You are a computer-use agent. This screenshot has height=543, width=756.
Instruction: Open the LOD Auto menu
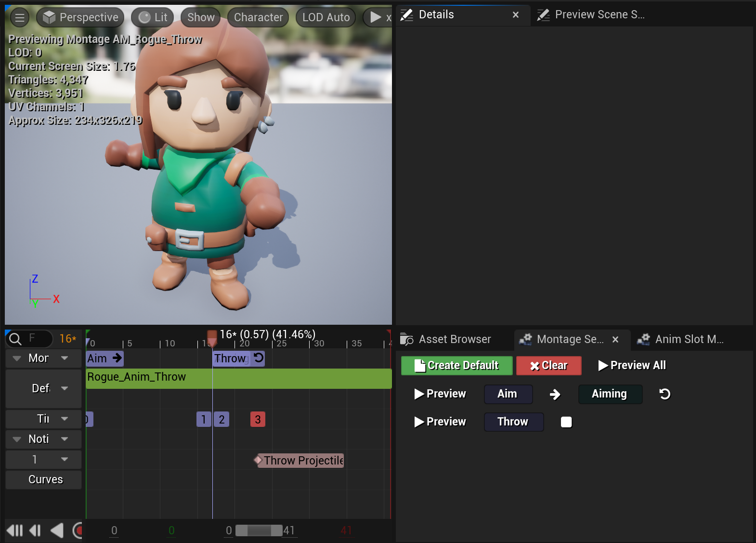click(x=326, y=17)
